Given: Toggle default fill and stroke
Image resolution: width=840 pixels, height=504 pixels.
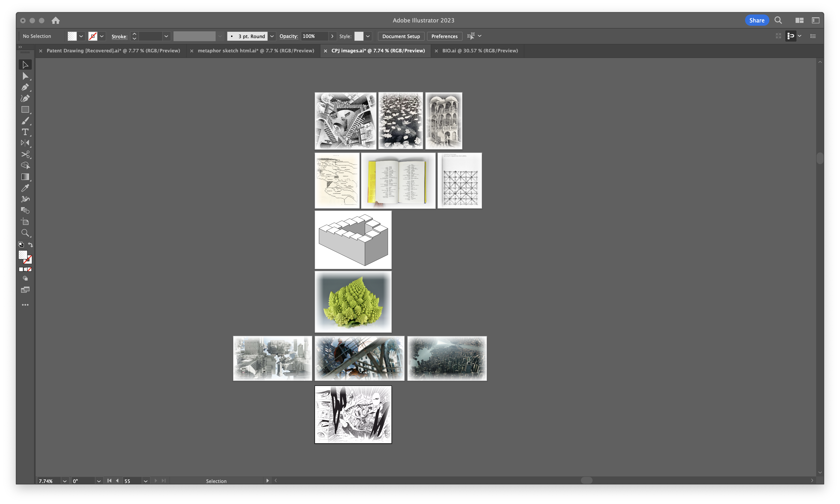Looking at the screenshot, I should (x=21, y=245).
